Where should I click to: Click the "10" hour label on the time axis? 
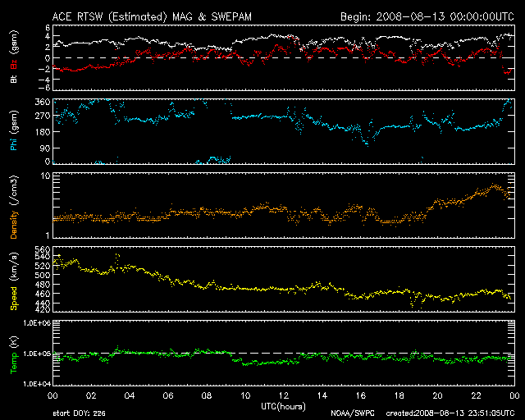(x=245, y=396)
